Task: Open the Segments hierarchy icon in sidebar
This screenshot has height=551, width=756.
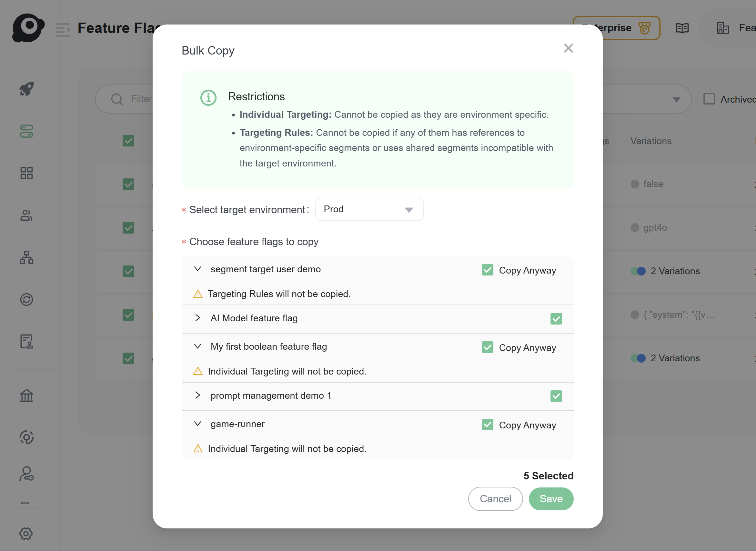Action: coord(26,257)
